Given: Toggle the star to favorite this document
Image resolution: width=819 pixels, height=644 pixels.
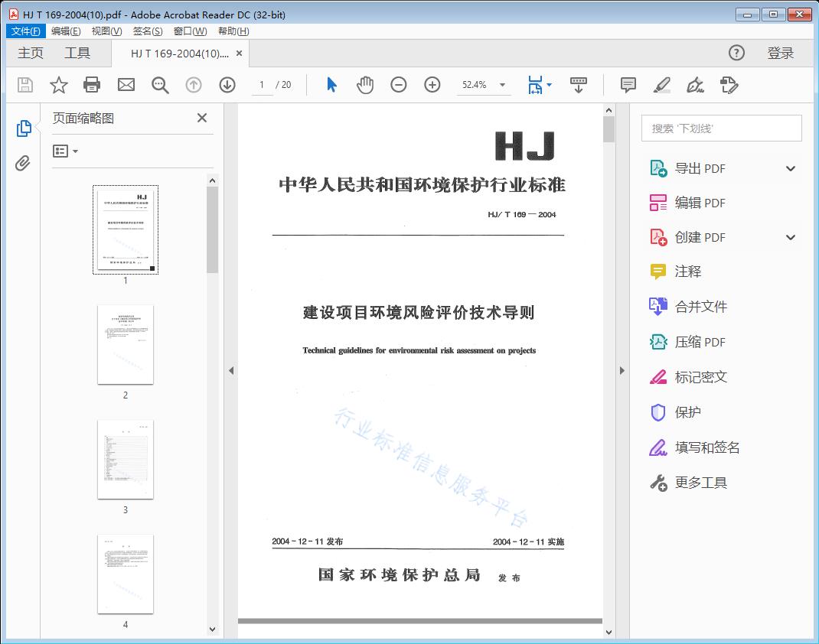Looking at the screenshot, I should [x=58, y=85].
